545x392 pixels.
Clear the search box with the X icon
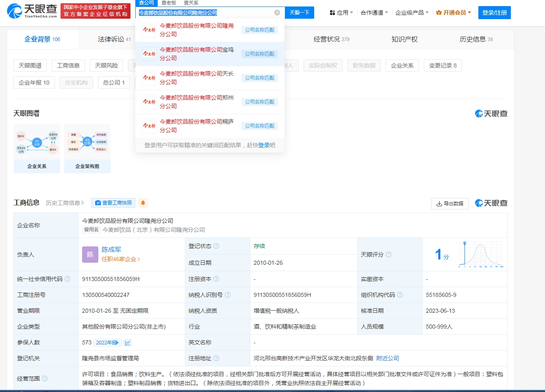click(277, 13)
